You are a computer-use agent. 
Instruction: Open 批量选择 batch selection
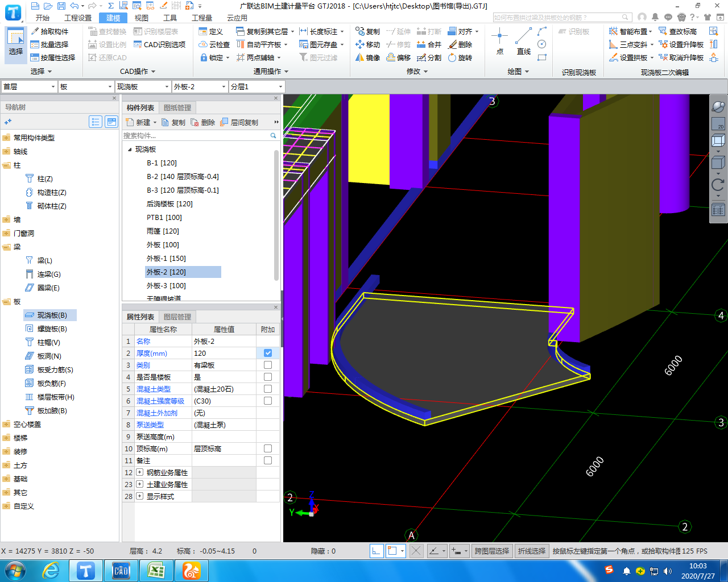click(49, 44)
